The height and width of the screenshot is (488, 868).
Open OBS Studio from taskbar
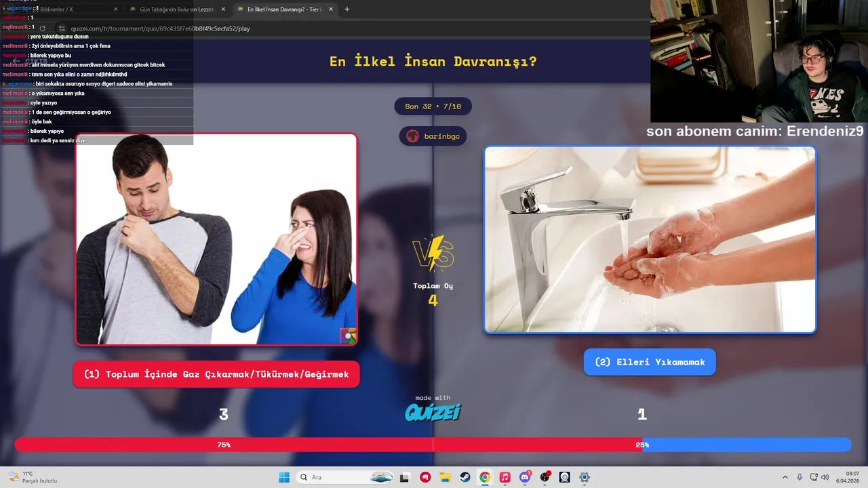545,477
